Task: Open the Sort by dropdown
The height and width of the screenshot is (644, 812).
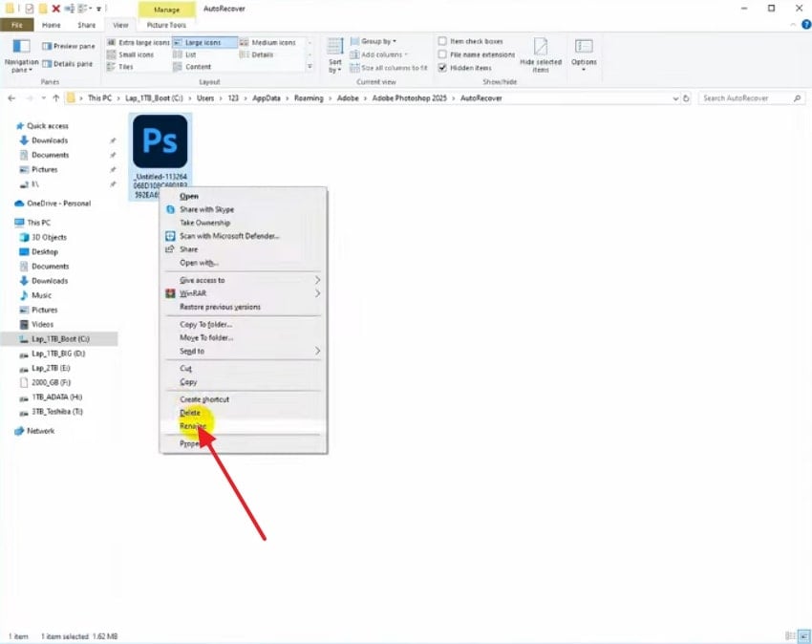Action: 336,59
